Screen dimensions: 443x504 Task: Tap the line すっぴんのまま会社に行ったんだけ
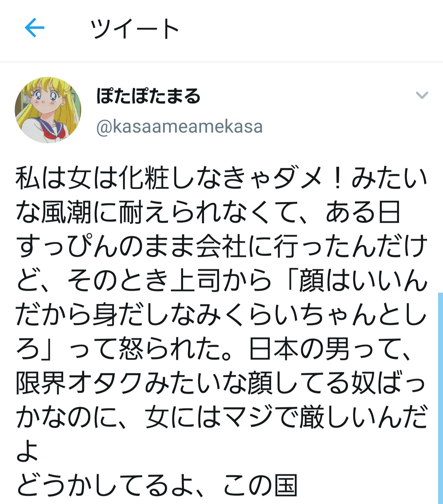(221, 247)
